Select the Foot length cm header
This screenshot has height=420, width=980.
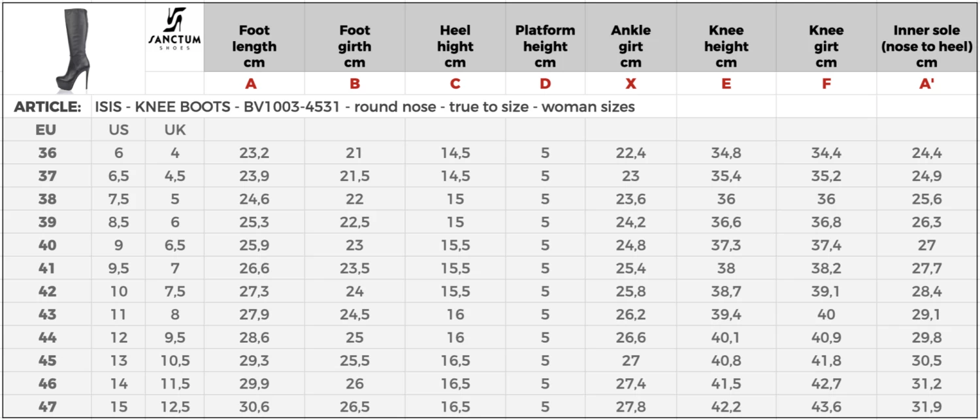point(254,46)
